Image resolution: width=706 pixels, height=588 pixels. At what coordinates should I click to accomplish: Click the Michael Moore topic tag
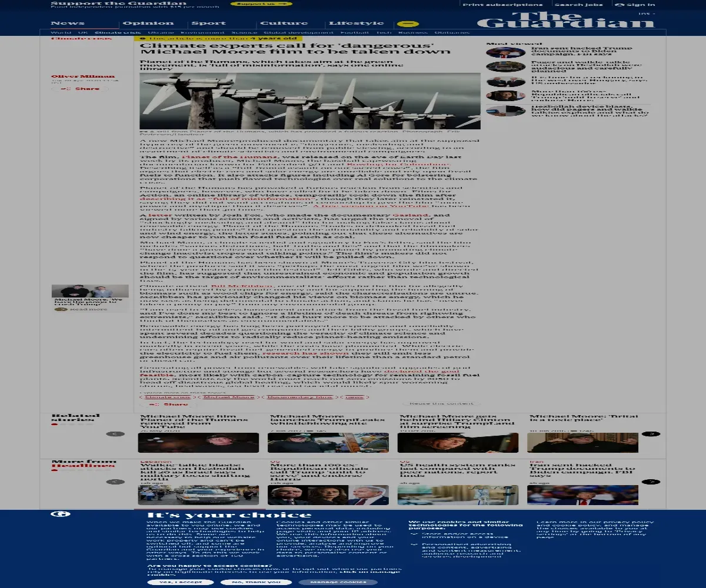pos(228,397)
